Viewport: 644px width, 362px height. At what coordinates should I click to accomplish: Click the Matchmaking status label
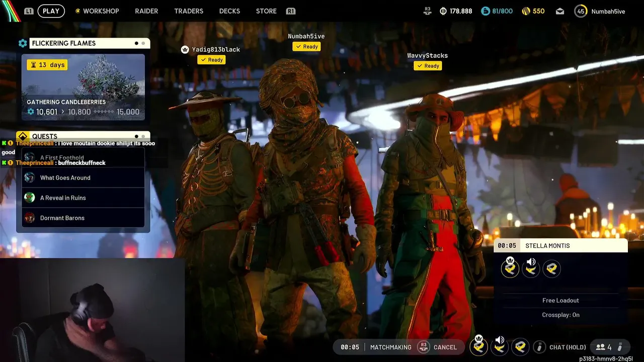[390, 347]
